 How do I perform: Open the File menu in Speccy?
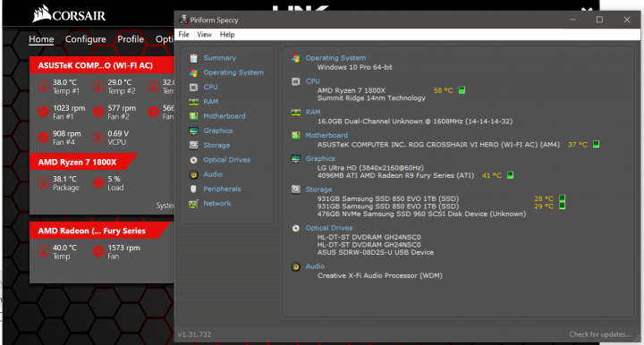(x=183, y=35)
